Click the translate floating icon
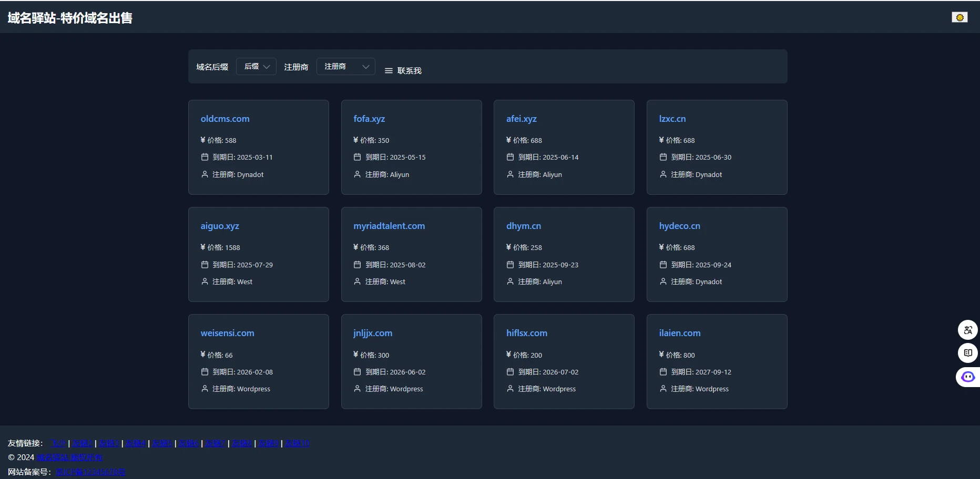The width and height of the screenshot is (980, 479). point(967,330)
